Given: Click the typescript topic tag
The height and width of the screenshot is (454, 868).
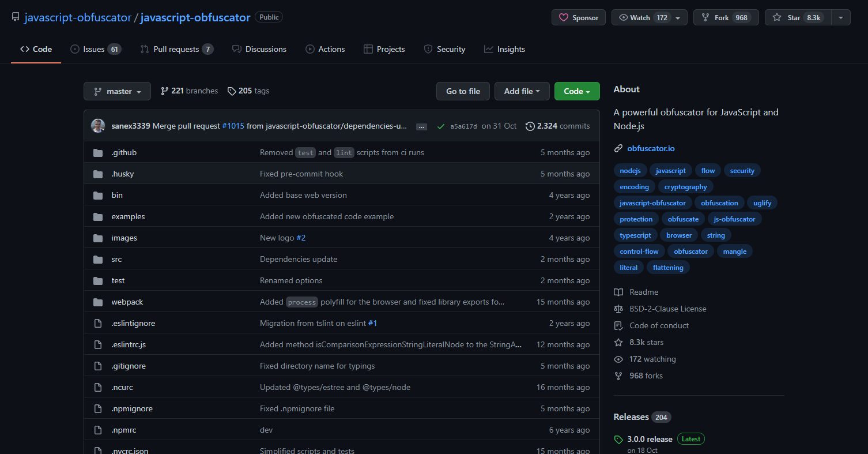Looking at the screenshot, I should [635, 235].
